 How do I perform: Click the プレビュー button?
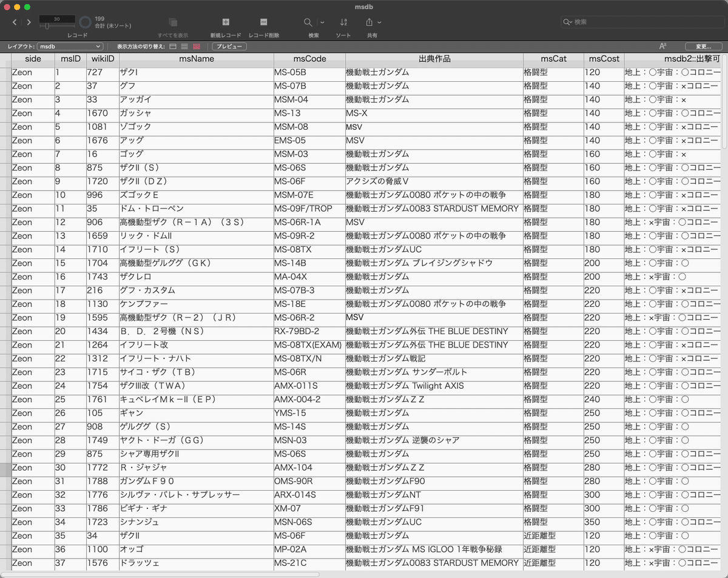pos(229,47)
